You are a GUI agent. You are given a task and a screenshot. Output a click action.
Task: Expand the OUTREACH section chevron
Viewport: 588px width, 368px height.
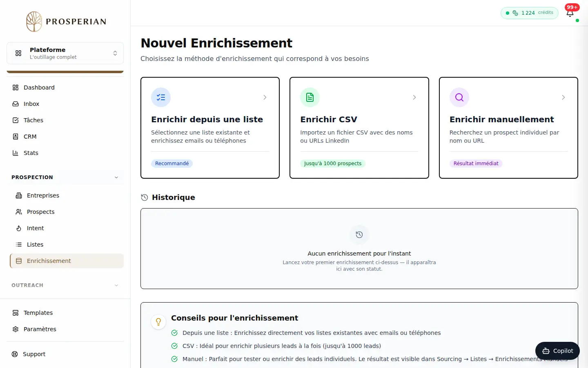coord(116,285)
